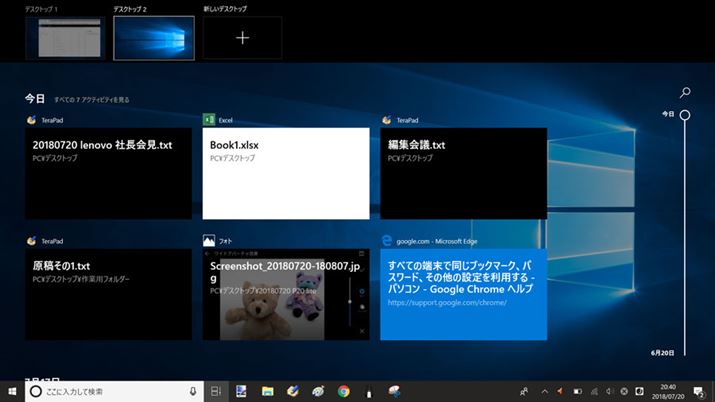Screen dimensions: 715x402
Task: Open the 編集会議.txt TeraPad card
Action: (x=463, y=172)
